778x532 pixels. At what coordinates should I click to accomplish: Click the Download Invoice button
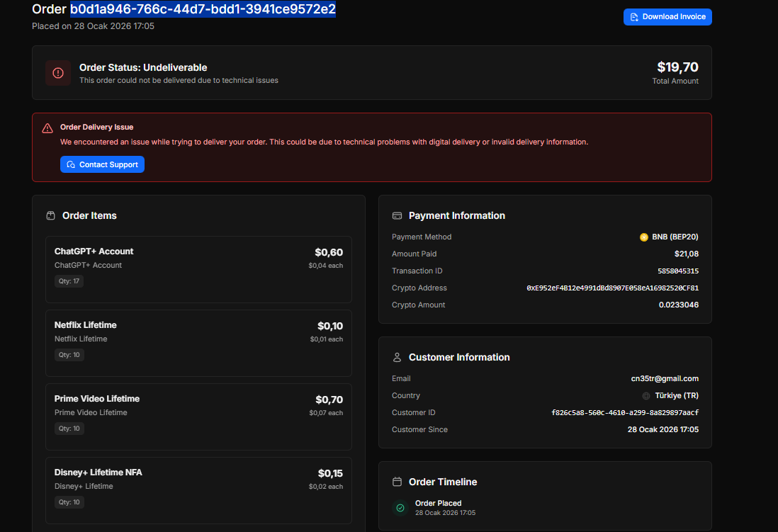point(667,17)
